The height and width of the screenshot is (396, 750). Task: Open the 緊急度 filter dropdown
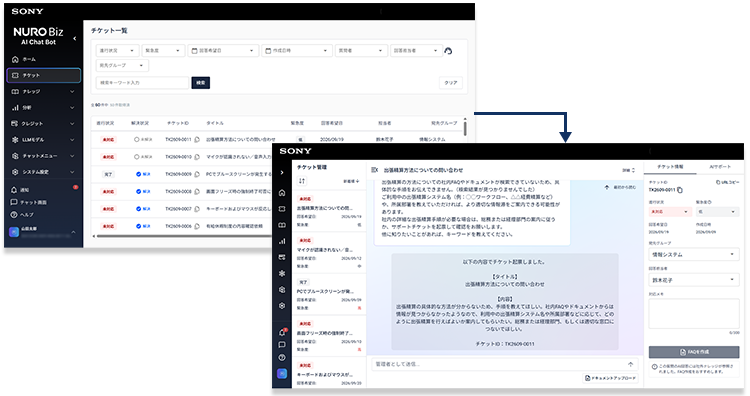[x=163, y=50]
